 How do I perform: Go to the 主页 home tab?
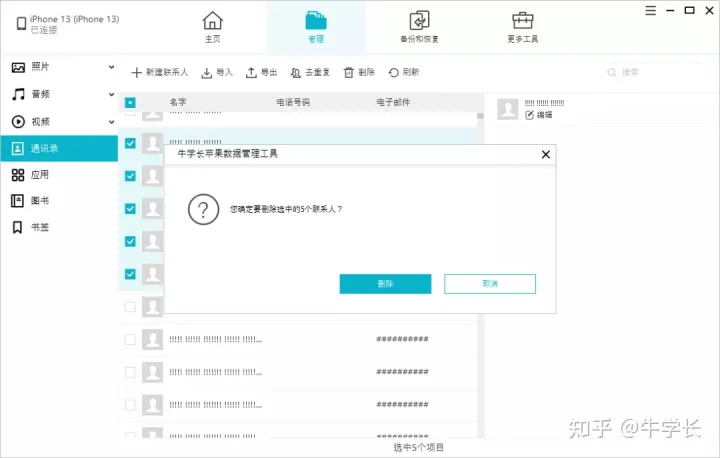click(213, 27)
